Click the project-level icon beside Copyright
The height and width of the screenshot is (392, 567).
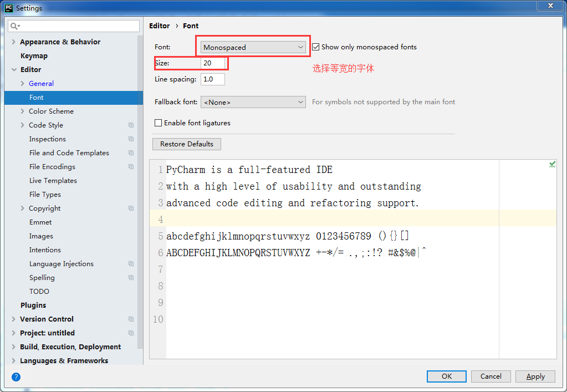point(131,208)
